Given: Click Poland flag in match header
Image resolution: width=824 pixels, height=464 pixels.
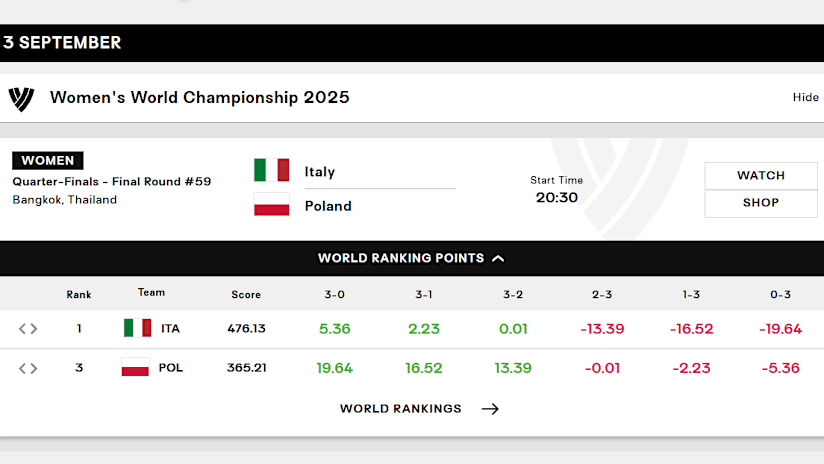Looking at the screenshot, I should pyautogui.click(x=271, y=205).
